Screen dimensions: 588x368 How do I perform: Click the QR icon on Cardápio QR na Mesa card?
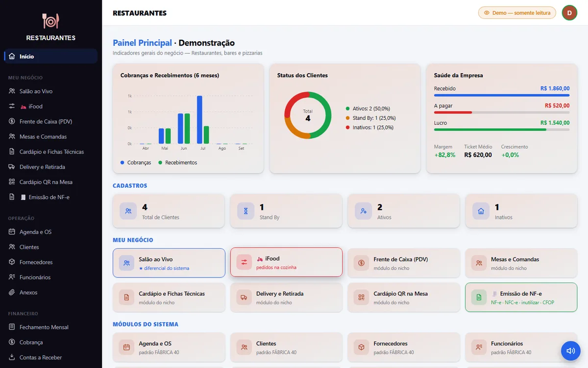[362, 297]
